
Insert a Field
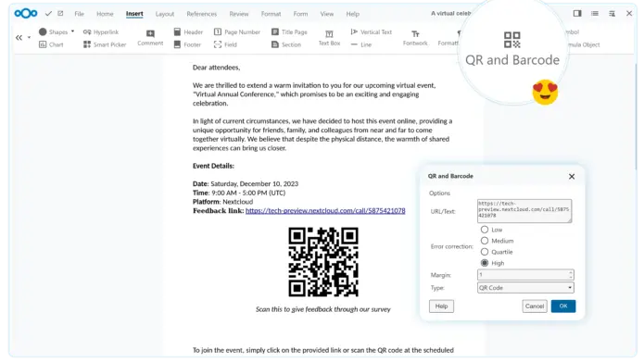pos(225,44)
